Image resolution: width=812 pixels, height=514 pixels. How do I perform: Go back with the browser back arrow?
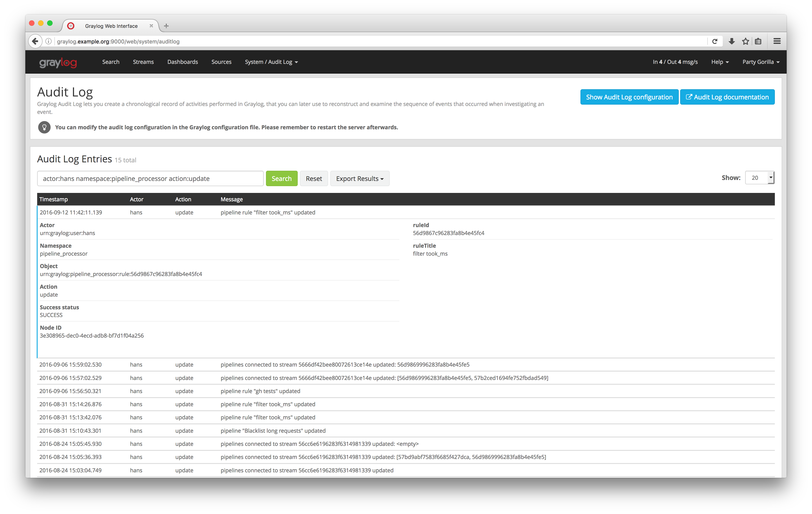tap(35, 41)
